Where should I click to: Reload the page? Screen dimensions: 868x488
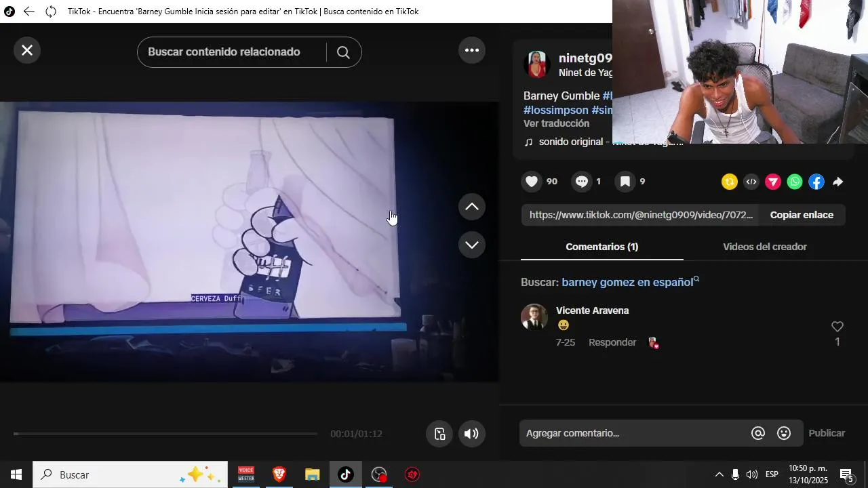pyautogui.click(x=51, y=12)
